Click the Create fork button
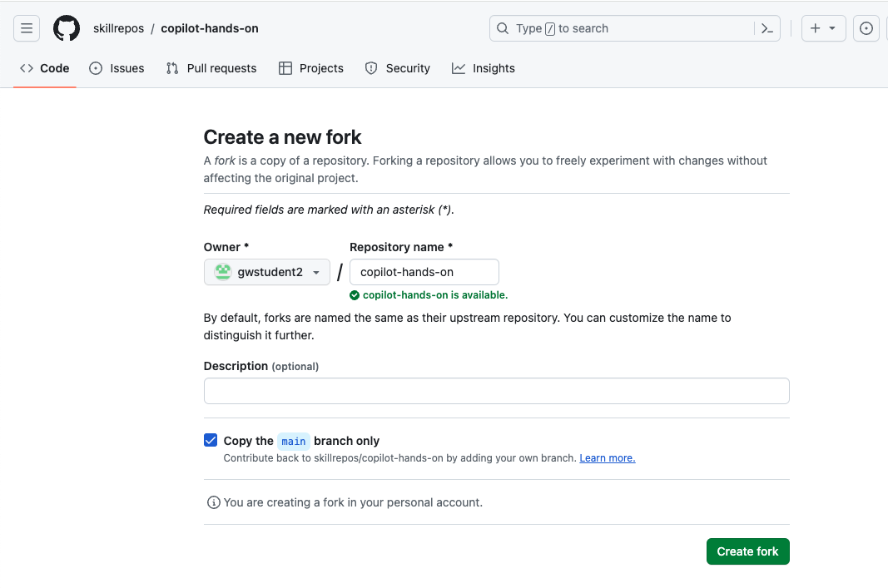The image size is (888, 588). [x=747, y=551]
